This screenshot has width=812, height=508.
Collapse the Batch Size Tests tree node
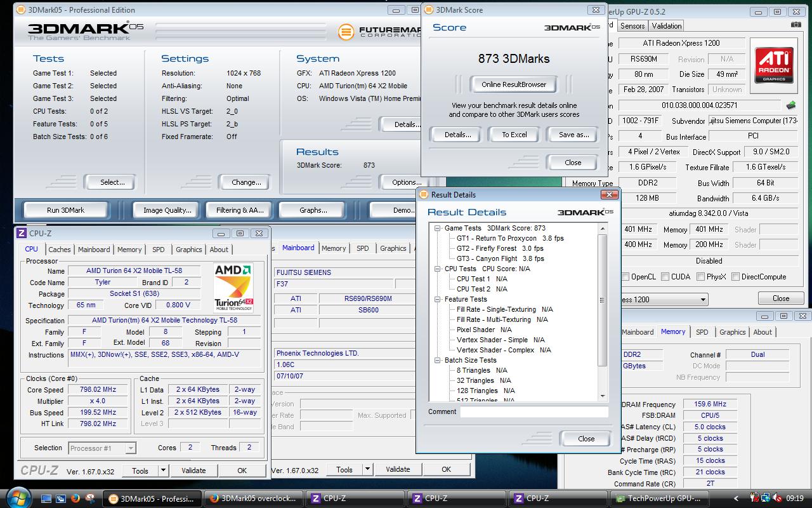coord(438,360)
